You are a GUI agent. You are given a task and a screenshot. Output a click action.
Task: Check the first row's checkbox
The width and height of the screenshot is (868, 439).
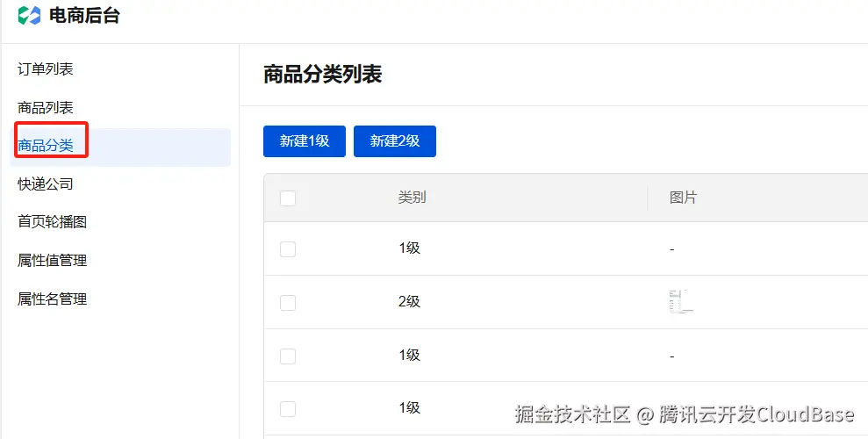tap(288, 249)
